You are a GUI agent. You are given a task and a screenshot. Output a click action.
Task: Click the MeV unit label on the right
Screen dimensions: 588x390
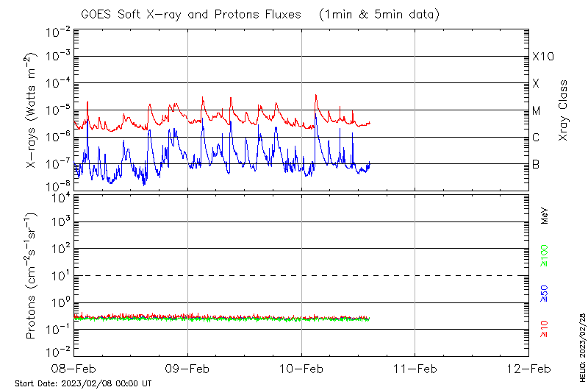545,216
